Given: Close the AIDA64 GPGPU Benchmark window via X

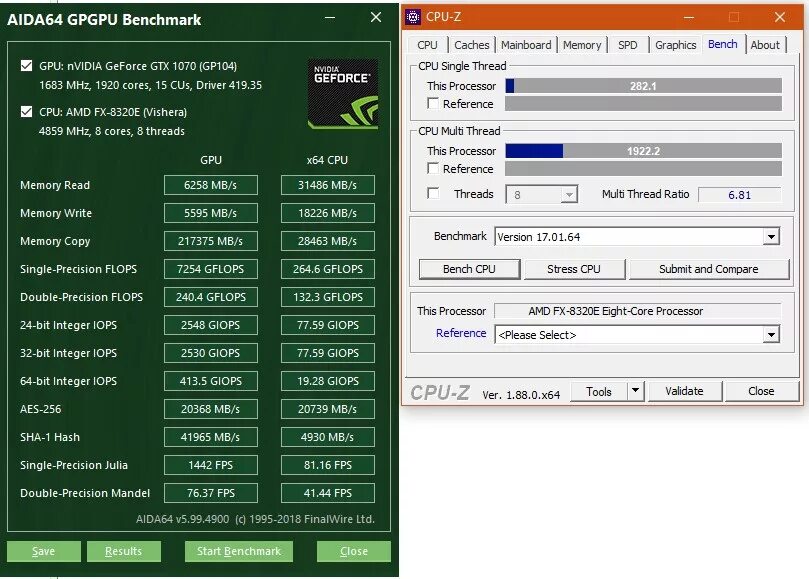Looking at the screenshot, I should 376,18.
